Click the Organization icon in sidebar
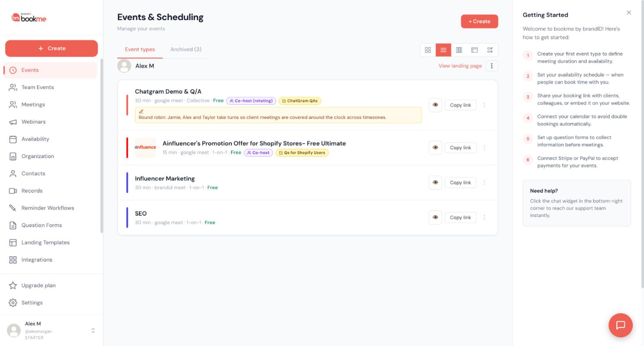Screen dimensions: 644x346 coord(13,156)
